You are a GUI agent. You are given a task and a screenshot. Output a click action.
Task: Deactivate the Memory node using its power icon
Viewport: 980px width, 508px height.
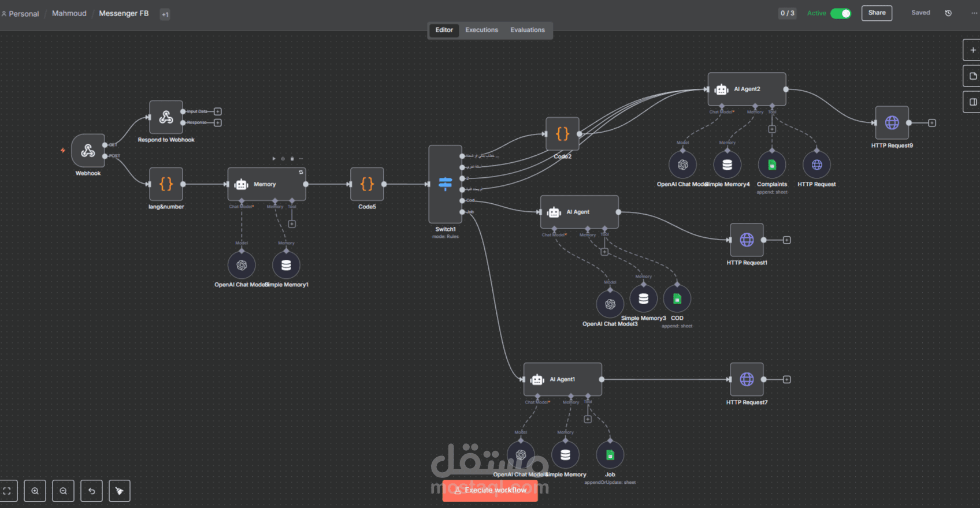(x=283, y=159)
